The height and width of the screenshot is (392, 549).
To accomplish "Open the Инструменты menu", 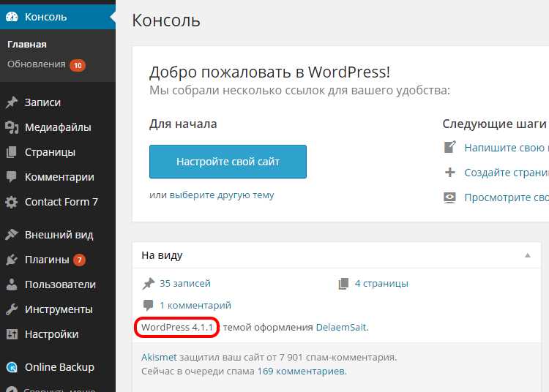I will [58, 309].
